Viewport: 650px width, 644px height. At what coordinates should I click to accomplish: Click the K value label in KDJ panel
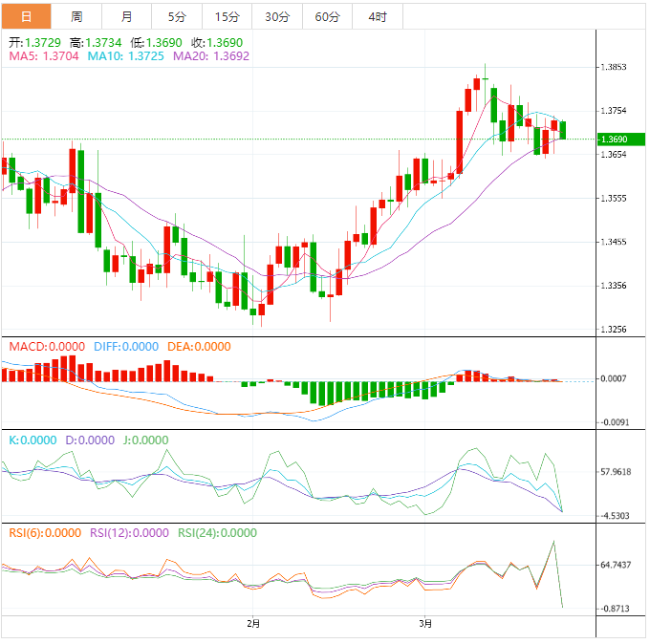point(32,440)
